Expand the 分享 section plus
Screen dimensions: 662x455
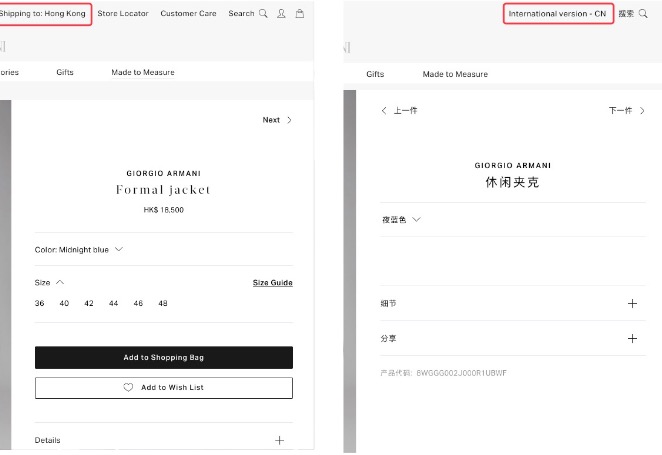632,339
